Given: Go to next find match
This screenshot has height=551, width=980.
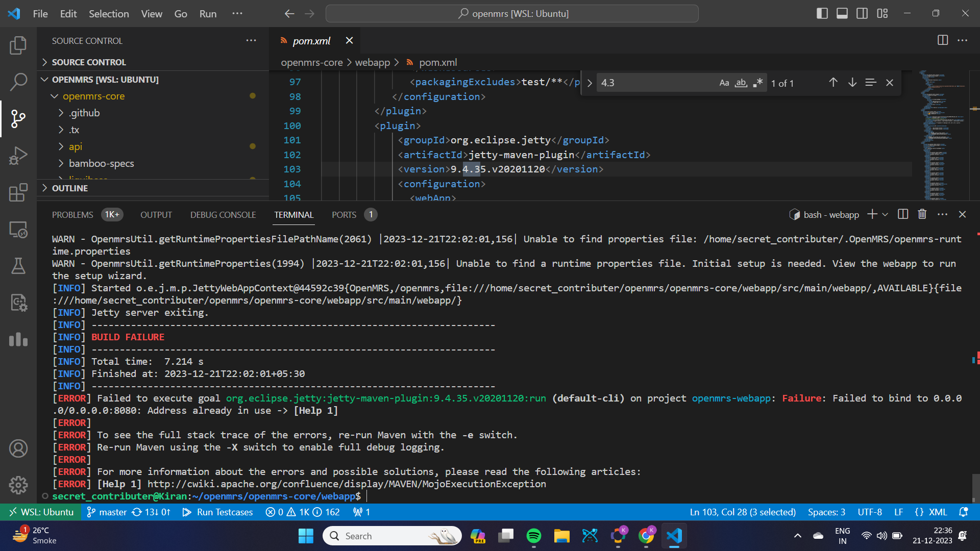Looking at the screenshot, I should coord(852,83).
